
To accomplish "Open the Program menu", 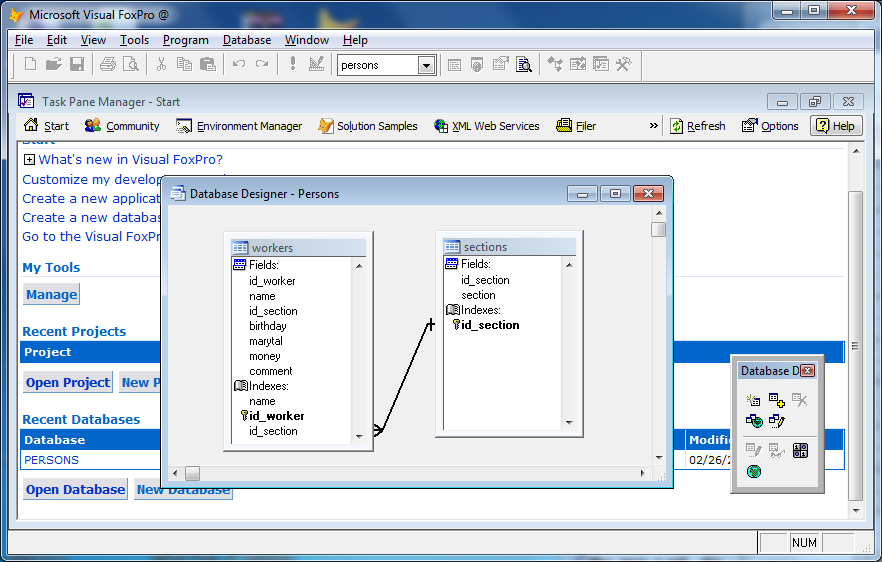I will click(186, 40).
